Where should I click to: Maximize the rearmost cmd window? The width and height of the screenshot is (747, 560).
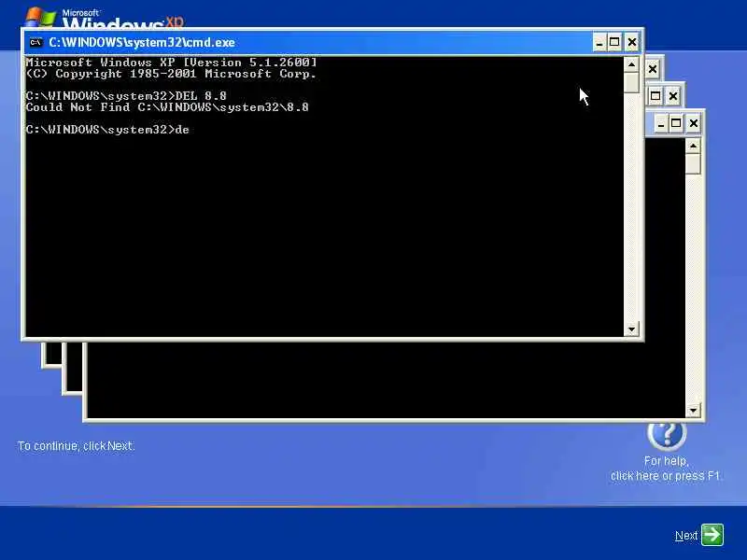tap(676, 124)
